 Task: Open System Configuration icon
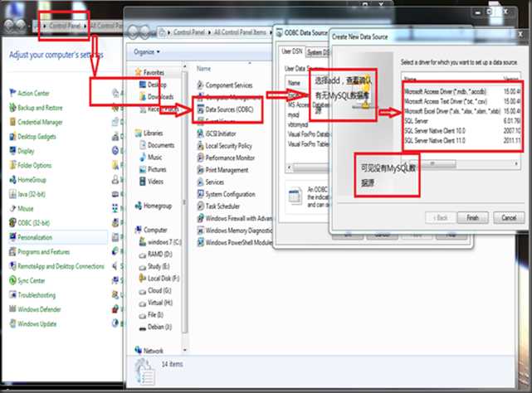pos(201,194)
